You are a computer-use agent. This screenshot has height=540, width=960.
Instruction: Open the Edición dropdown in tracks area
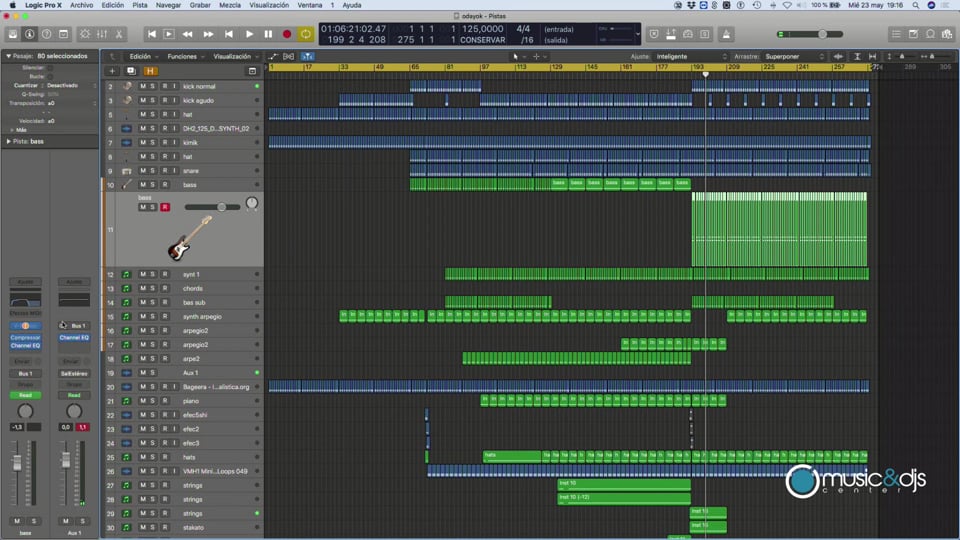pos(144,56)
